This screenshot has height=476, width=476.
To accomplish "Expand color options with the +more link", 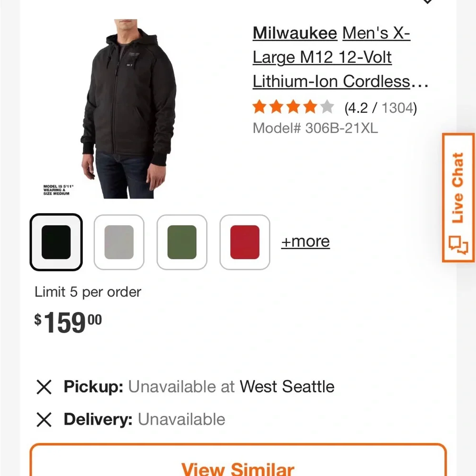I will [305, 241].
